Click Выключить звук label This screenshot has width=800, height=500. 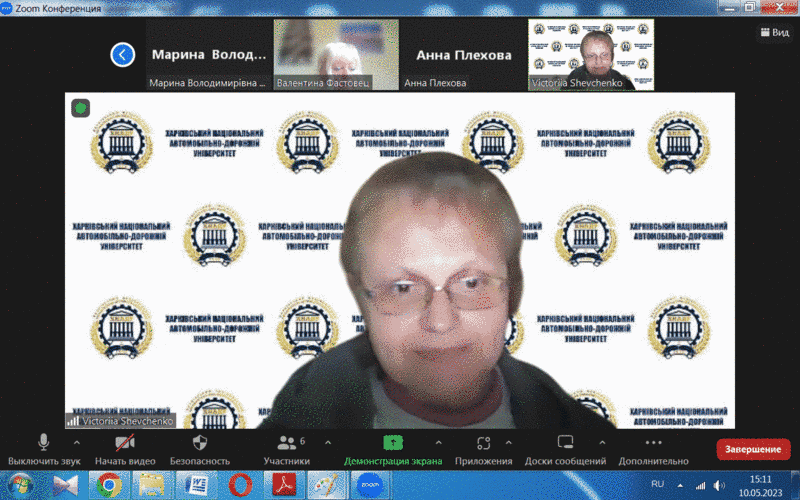click(x=44, y=461)
